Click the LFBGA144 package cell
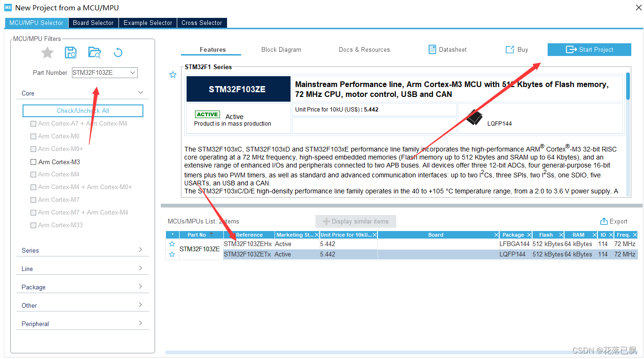Screen dimensions: 644x359 click(515, 244)
